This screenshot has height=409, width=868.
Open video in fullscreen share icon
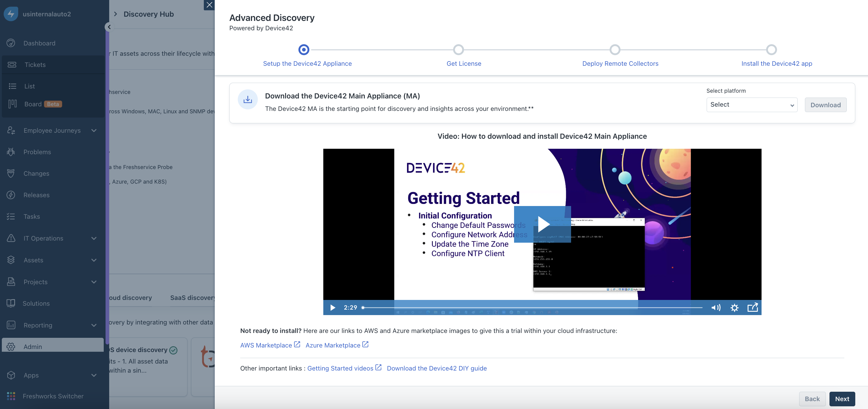tap(752, 307)
